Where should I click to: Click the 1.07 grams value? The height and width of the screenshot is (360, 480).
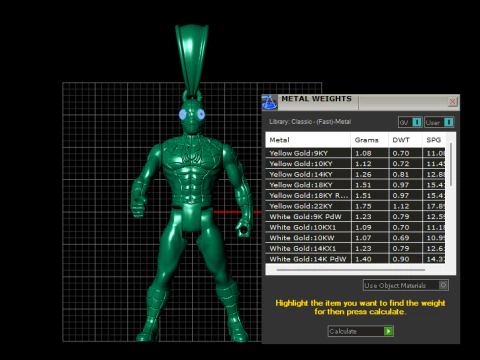pos(363,238)
